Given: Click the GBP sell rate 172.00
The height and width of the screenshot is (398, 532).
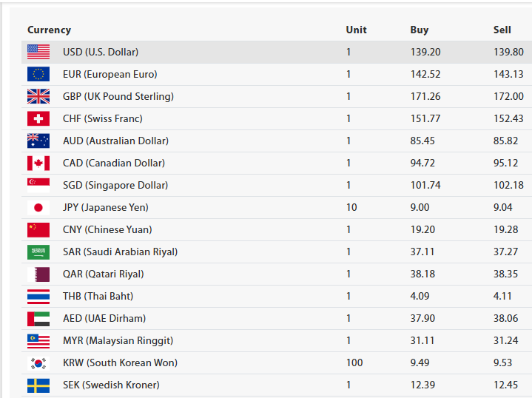Looking at the screenshot, I should (508, 96).
